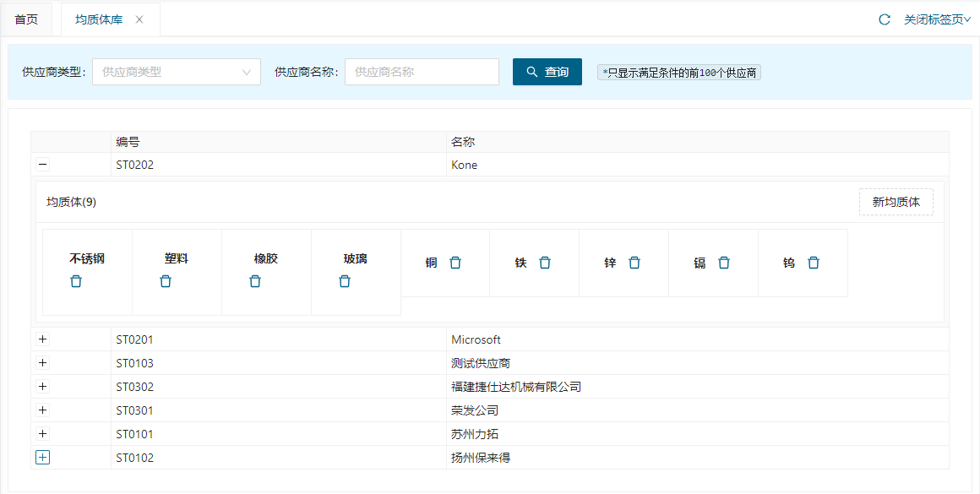Remove 锌 with its trash icon
Viewport: 980px width, 494px height.
[x=634, y=263]
